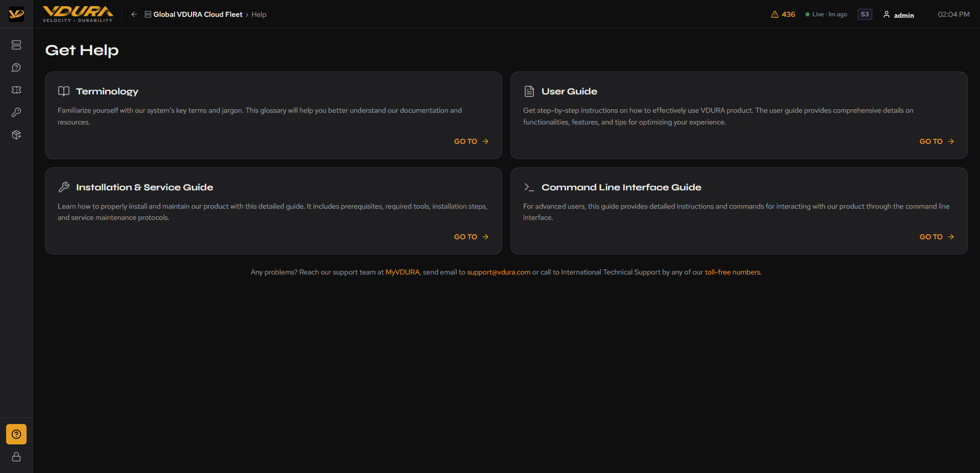Click the S3 badge
The width and height of the screenshot is (980, 473).
coord(865,14)
